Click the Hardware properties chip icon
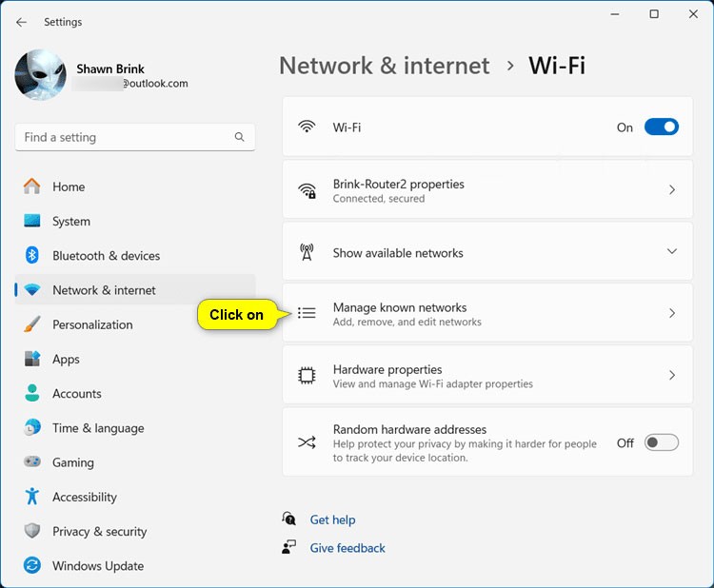Screen dimensions: 714x588 click(307, 376)
